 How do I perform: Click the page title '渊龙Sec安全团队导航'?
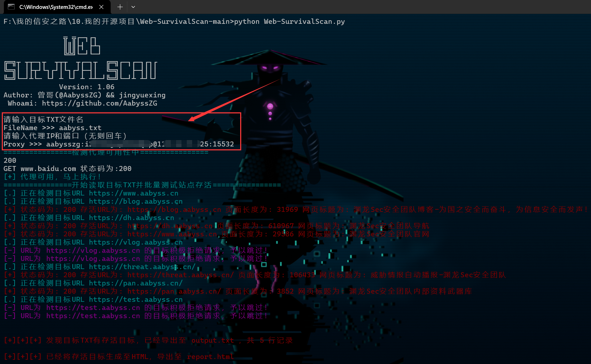(389, 226)
